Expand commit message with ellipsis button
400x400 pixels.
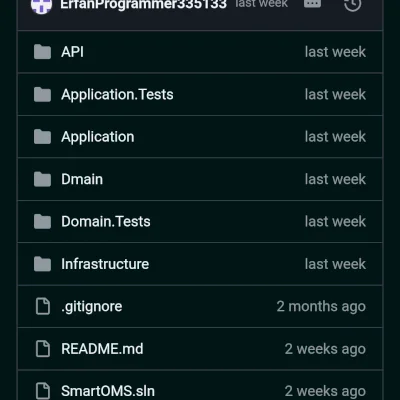click(312, 3)
